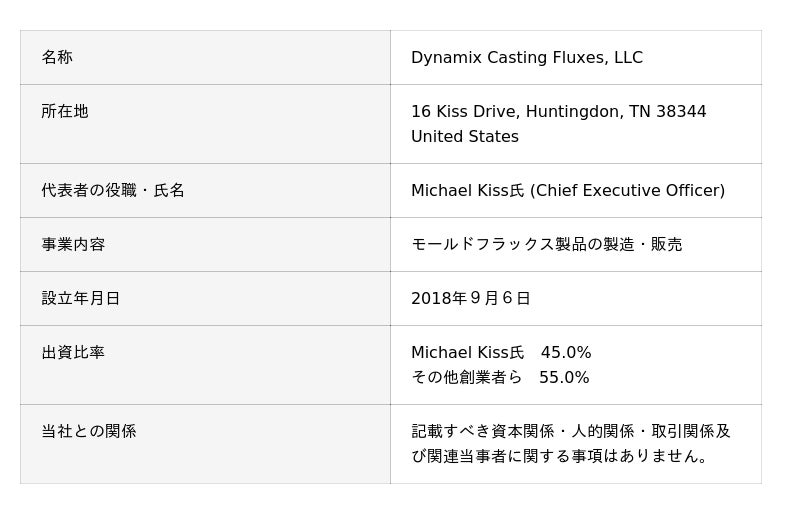The image size is (800, 514).
Task: Select the 代表者の役職・氏名 label
Action: (113, 191)
